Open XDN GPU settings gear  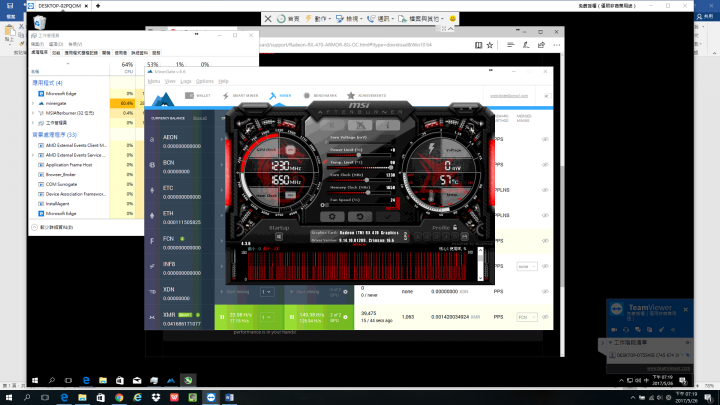345,292
